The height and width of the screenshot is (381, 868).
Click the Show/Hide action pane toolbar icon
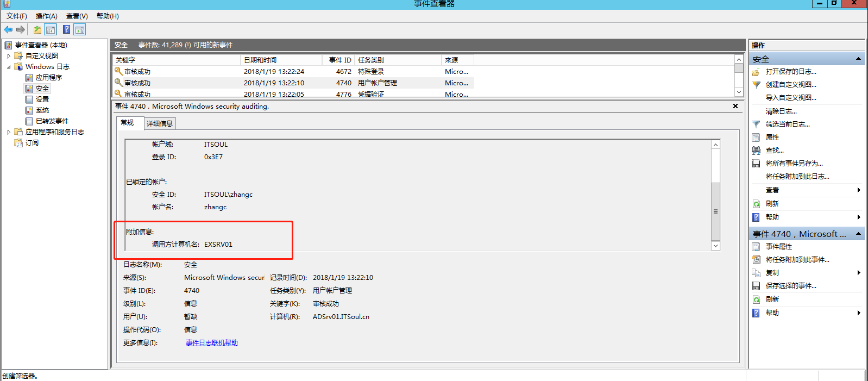tap(80, 29)
